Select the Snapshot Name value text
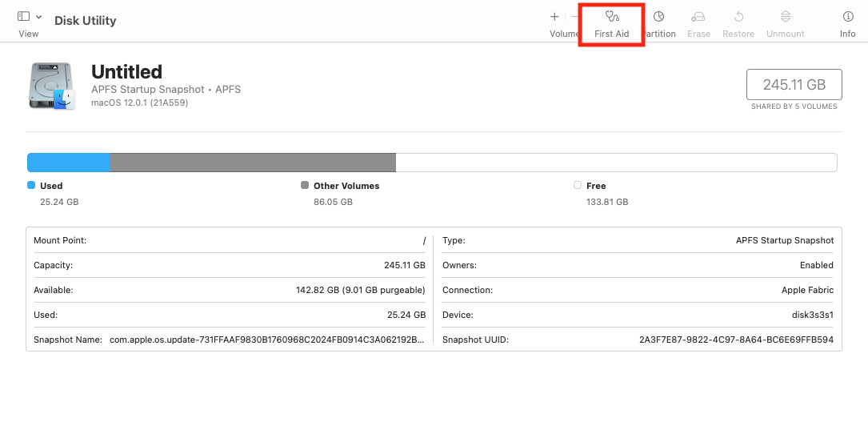This screenshot has width=868, height=422. click(x=267, y=340)
